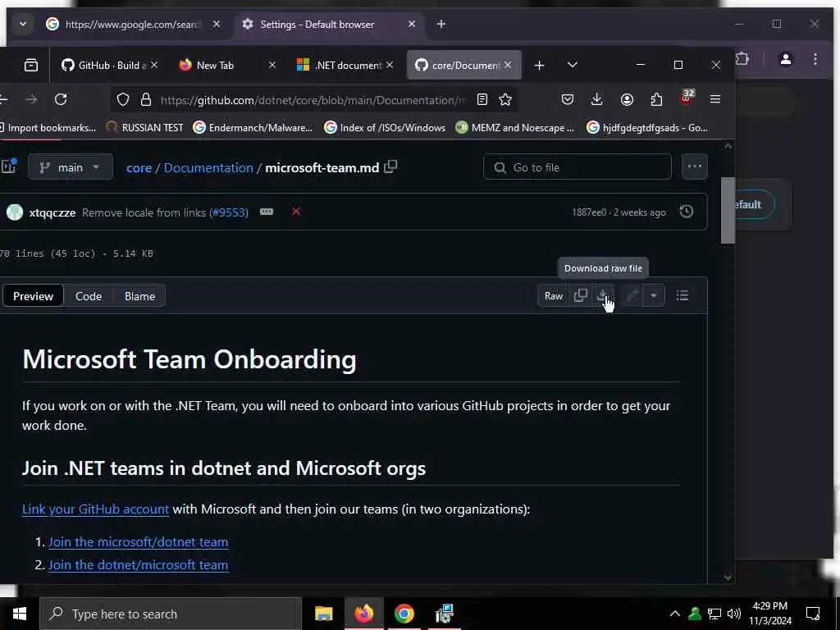The width and height of the screenshot is (840, 630).
Task: Go to Documentation folder breadcrumb
Action: click(208, 167)
